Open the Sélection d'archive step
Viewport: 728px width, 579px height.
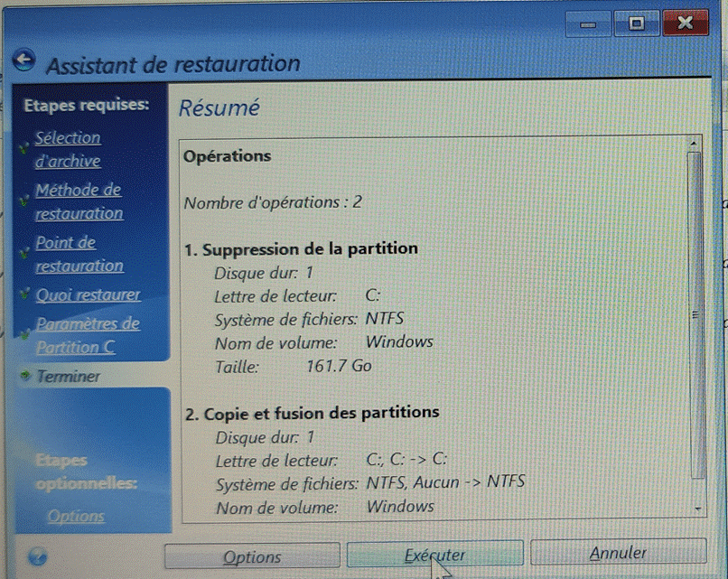click(x=68, y=149)
